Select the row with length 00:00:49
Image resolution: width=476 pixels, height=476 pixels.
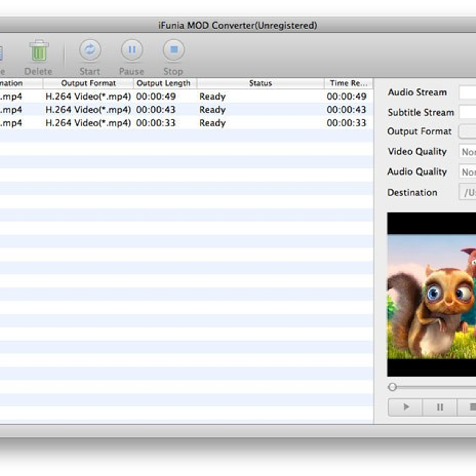178,96
